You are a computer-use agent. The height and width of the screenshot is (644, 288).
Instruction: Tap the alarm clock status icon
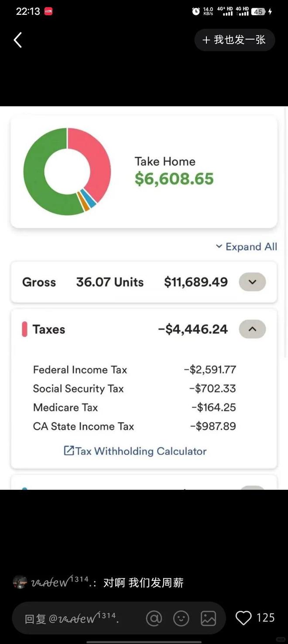pyautogui.click(x=196, y=12)
